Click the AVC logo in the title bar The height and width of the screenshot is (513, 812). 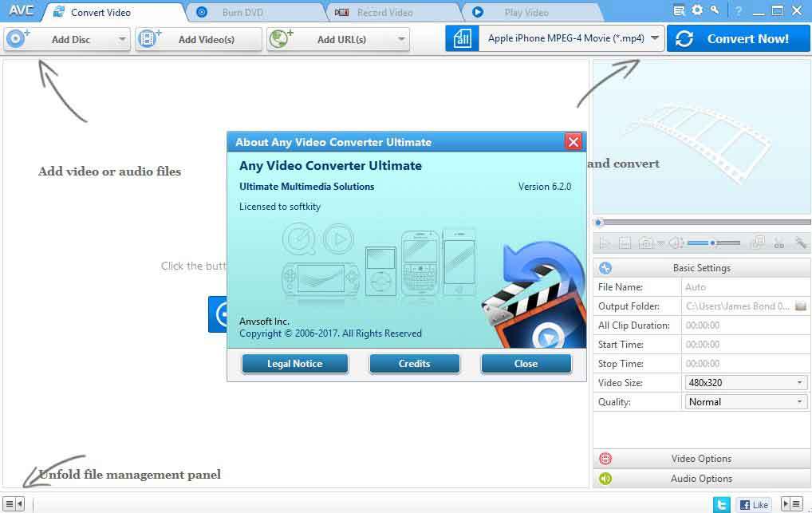(x=22, y=10)
